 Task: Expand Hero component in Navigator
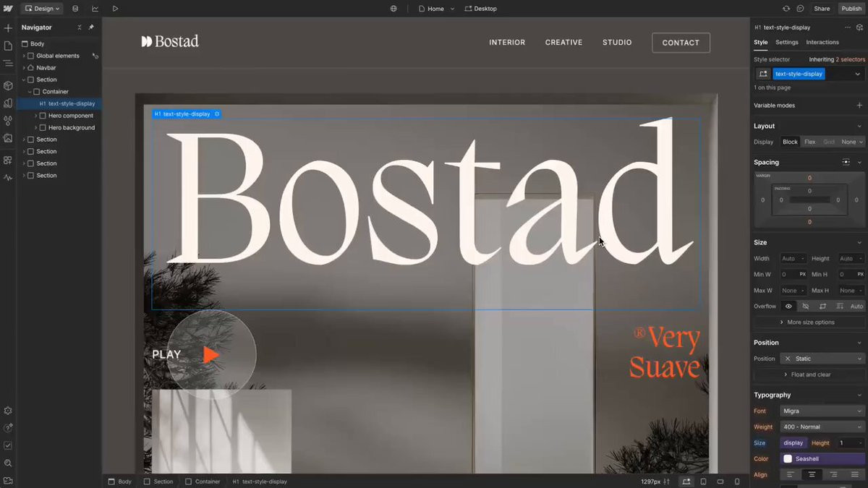(x=36, y=116)
